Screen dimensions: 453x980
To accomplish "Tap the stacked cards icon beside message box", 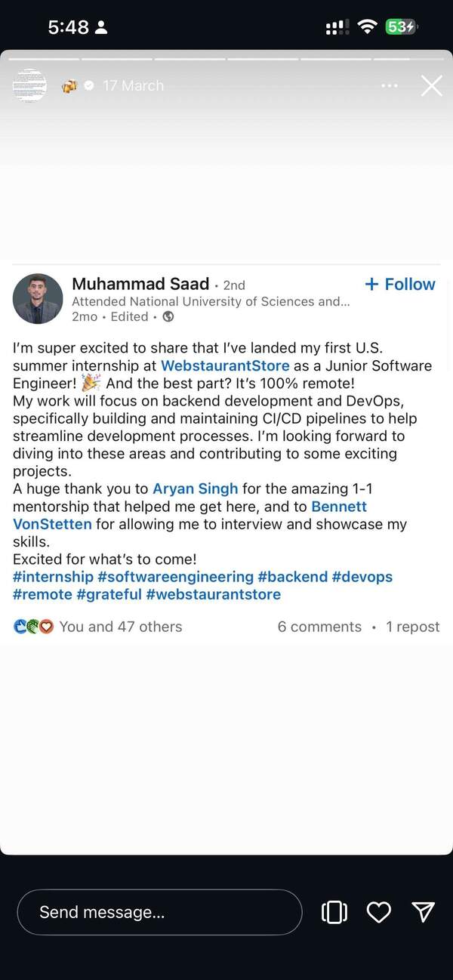I will (x=334, y=912).
